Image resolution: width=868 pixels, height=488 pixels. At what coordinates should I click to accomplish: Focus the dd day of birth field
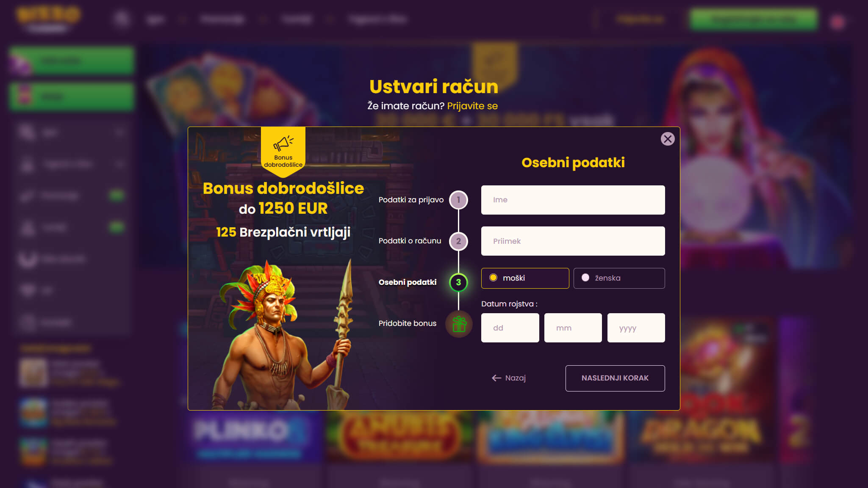pos(510,328)
